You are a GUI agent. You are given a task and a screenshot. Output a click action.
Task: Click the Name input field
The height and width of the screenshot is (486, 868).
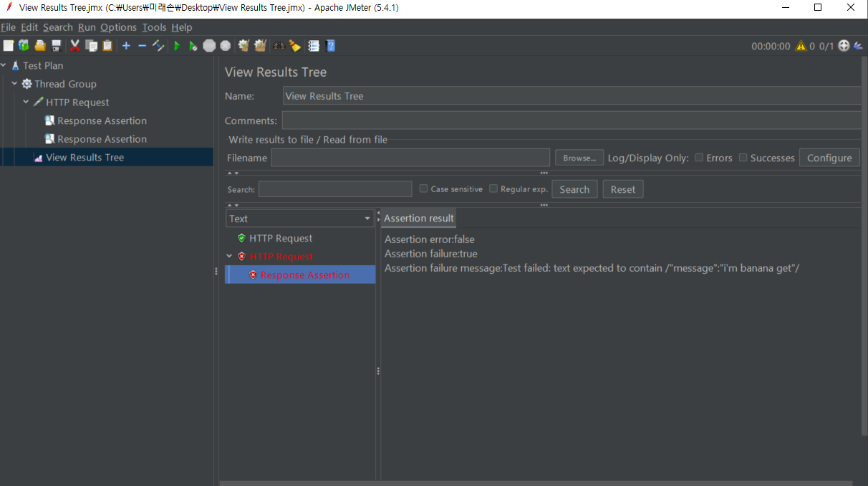click(x=572, y=96)
